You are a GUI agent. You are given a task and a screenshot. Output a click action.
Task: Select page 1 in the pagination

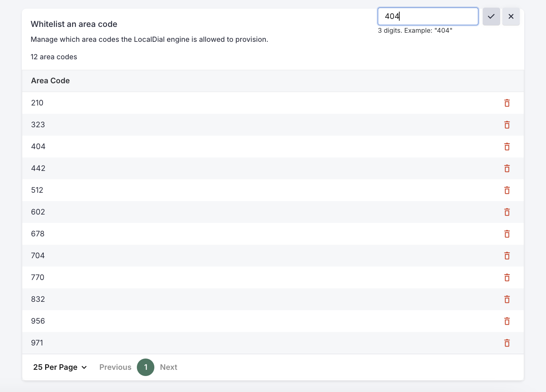point(146,367)
